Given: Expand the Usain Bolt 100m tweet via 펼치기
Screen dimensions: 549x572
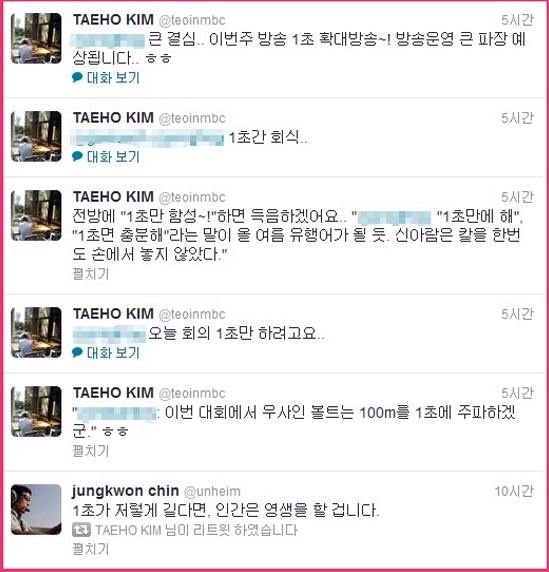Looking at the screenshot, I should tap(91, 451).
